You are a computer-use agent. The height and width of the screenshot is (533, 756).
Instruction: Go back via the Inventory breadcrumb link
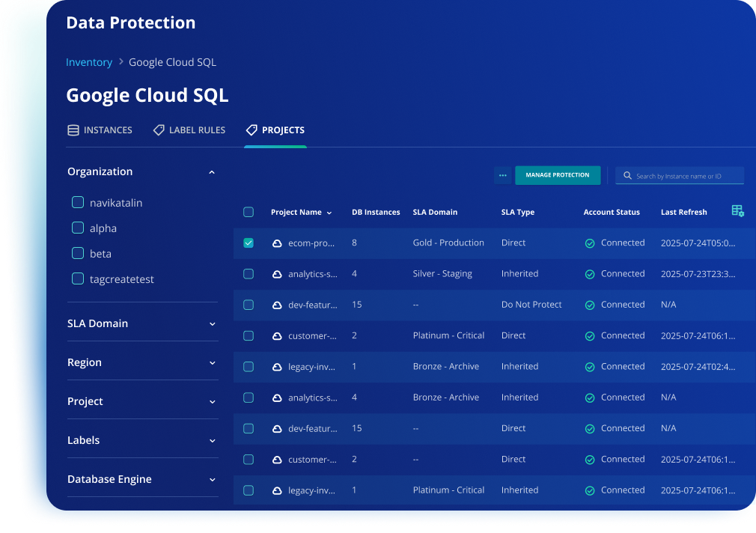(89, 62)
